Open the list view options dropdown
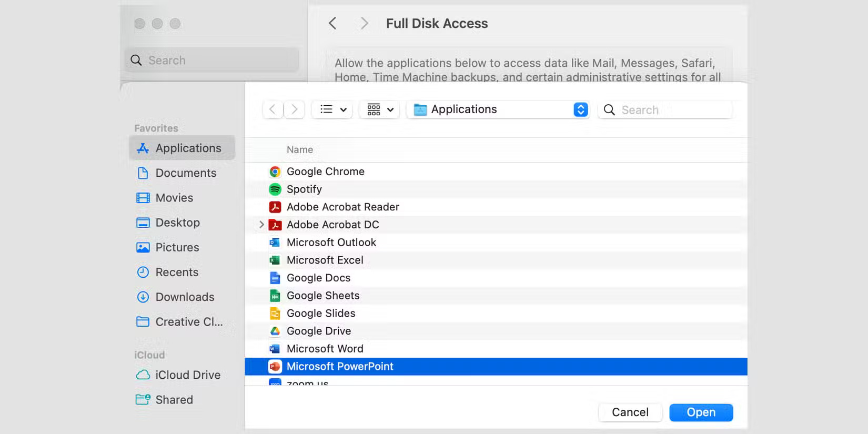The height and width of the screenshot is (434, 868). 332,109
